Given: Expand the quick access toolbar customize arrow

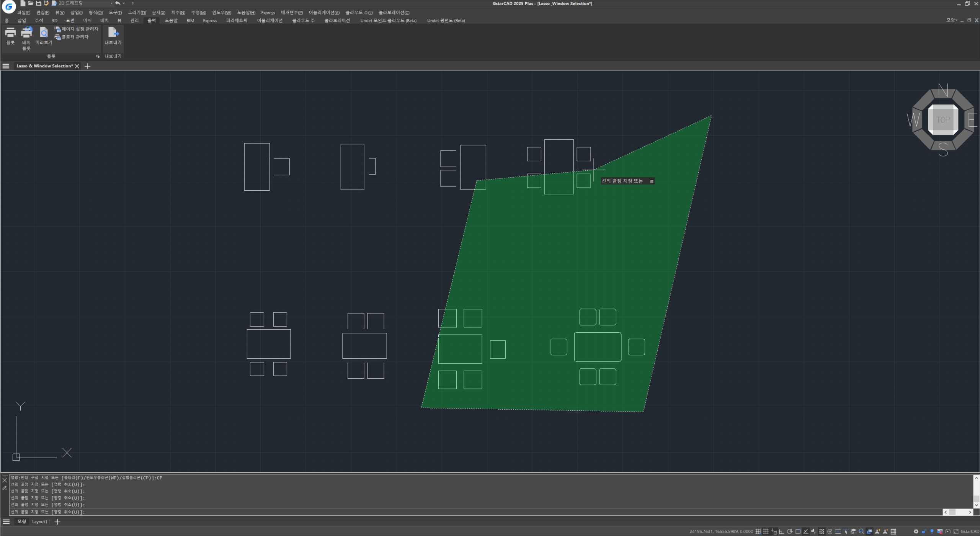Looking at the screenshot, I should click(x=132, y=3).
